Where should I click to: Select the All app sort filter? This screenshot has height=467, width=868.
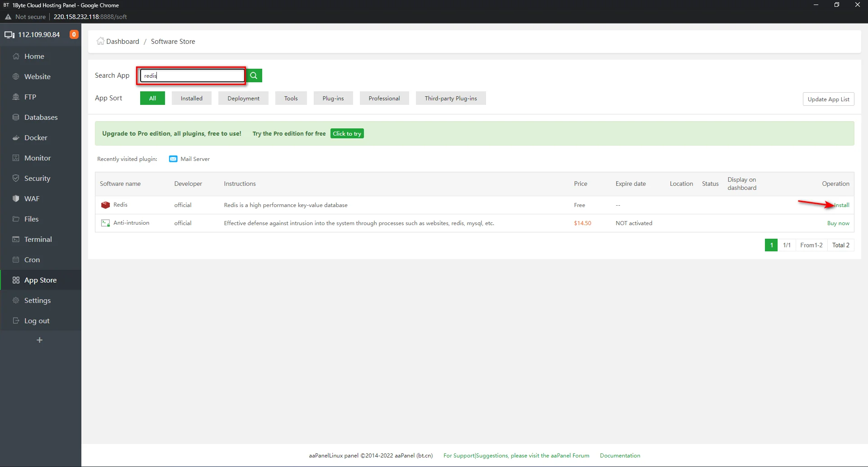(x=152, y=99)
